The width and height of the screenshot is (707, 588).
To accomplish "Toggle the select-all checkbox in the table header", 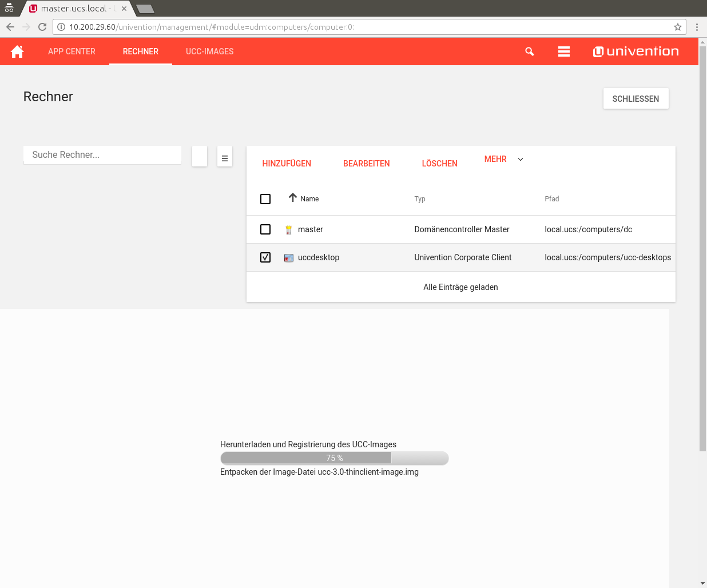I will [x=265, y=199].
